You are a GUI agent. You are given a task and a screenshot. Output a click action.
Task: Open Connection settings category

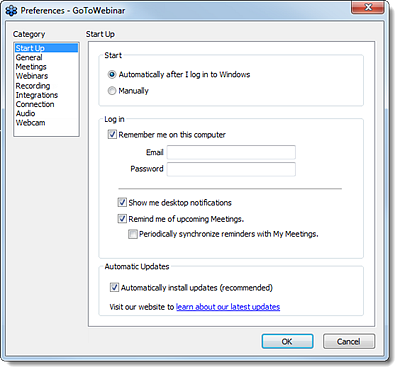coord(35,104)
